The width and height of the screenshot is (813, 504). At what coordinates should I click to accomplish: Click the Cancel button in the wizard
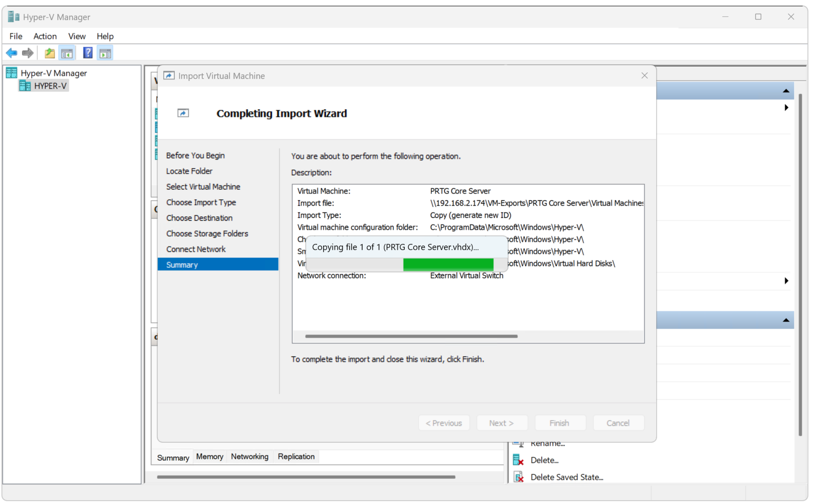(x=618, y=423)
